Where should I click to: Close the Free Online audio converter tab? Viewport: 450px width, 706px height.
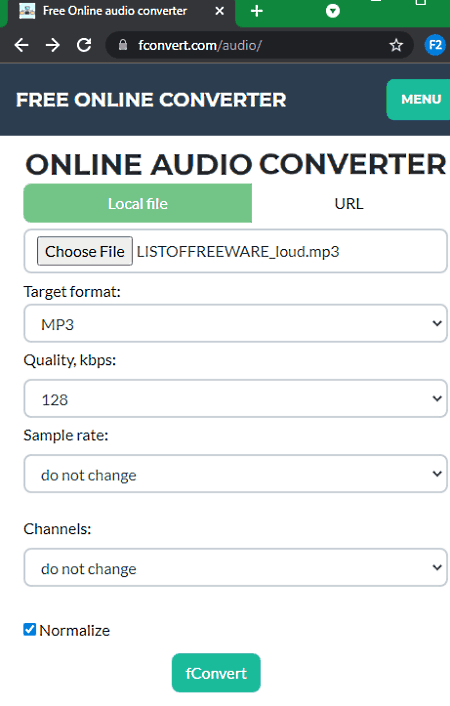tap(219, 11)
